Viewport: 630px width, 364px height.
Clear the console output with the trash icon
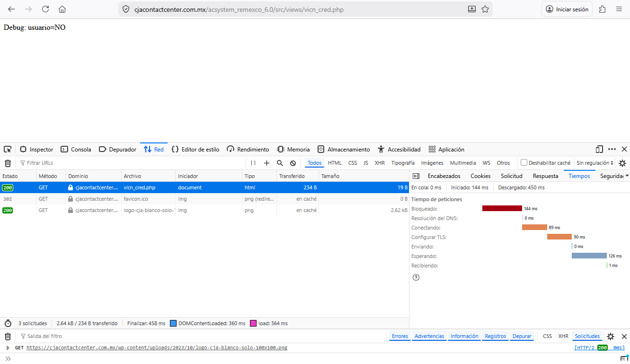coord(8,336)
